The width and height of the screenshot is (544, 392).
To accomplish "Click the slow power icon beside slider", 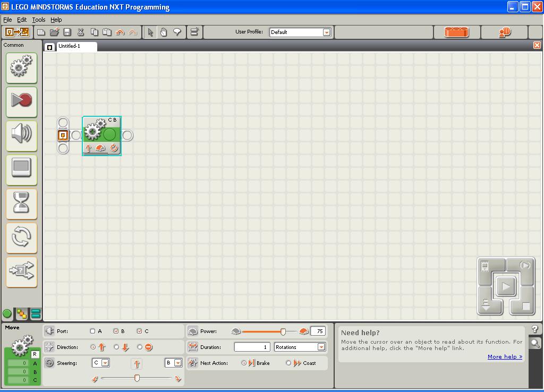I will coord(236,331).
